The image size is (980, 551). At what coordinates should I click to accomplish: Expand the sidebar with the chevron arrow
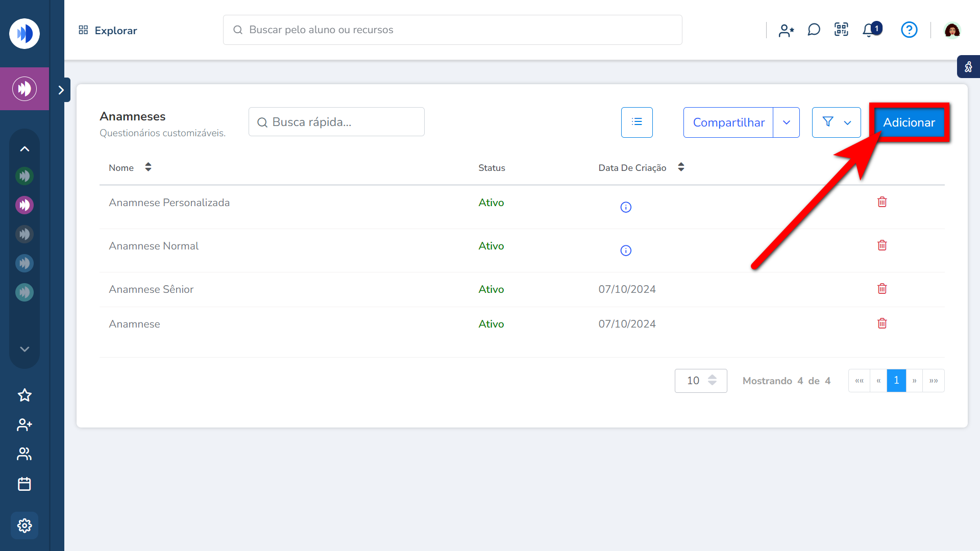[61, 90]
